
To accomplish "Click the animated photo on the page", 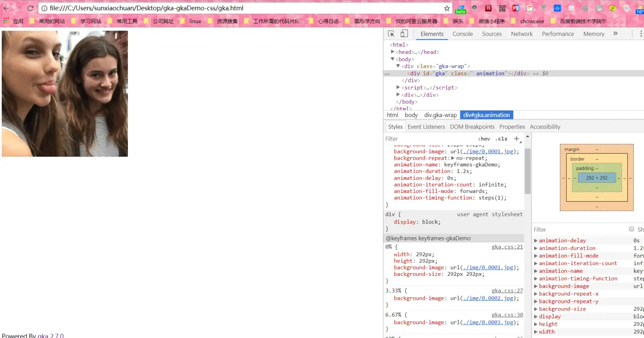I will pos(65,94).
